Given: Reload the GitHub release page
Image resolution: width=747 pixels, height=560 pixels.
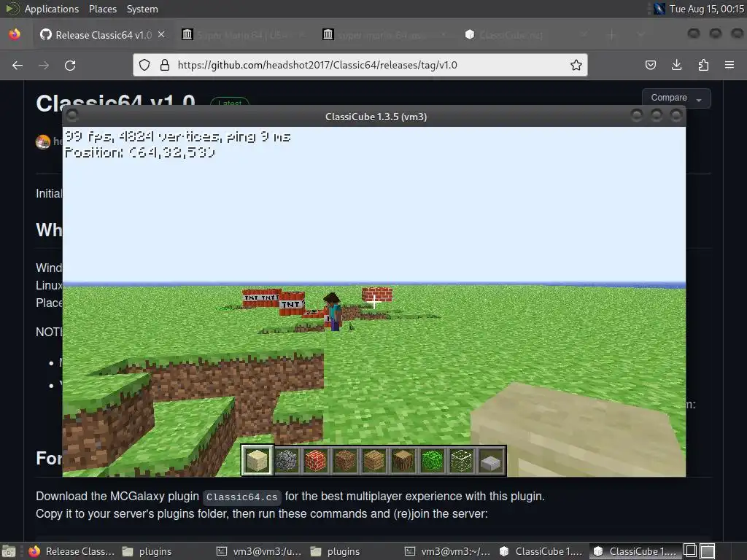Looking at the screenshot, I should tap(70, 65).
